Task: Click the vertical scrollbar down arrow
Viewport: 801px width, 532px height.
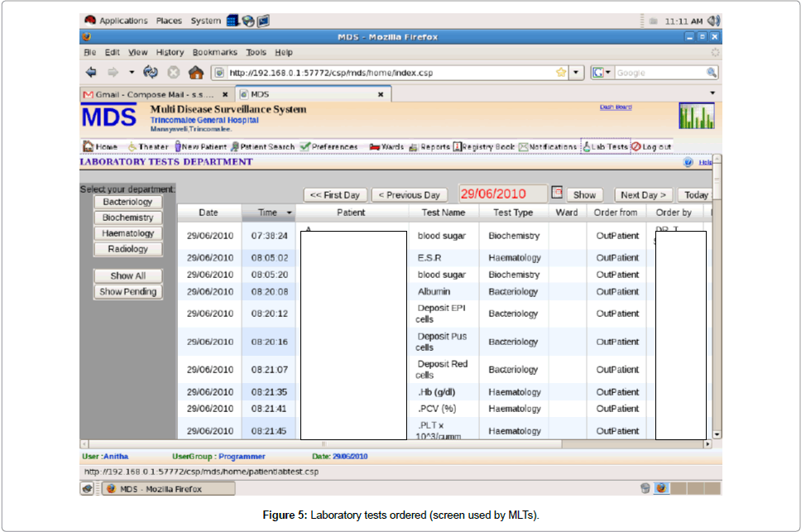Action: tap(717, 434)
